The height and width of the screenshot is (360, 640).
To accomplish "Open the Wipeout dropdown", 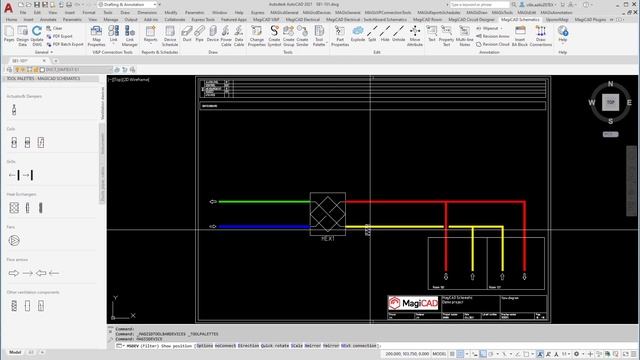I will (x=502, y=29).
